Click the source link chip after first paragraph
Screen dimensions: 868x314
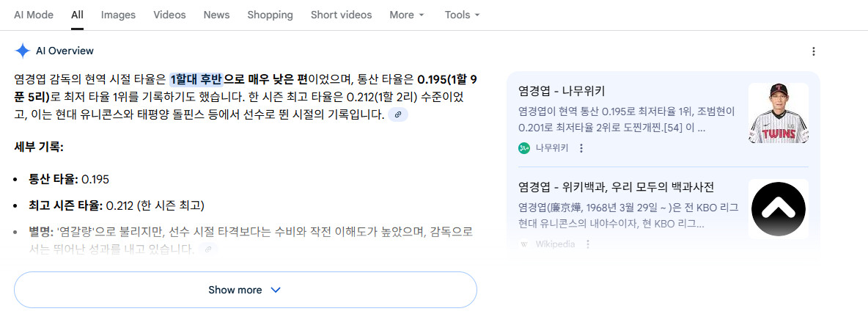397,114
